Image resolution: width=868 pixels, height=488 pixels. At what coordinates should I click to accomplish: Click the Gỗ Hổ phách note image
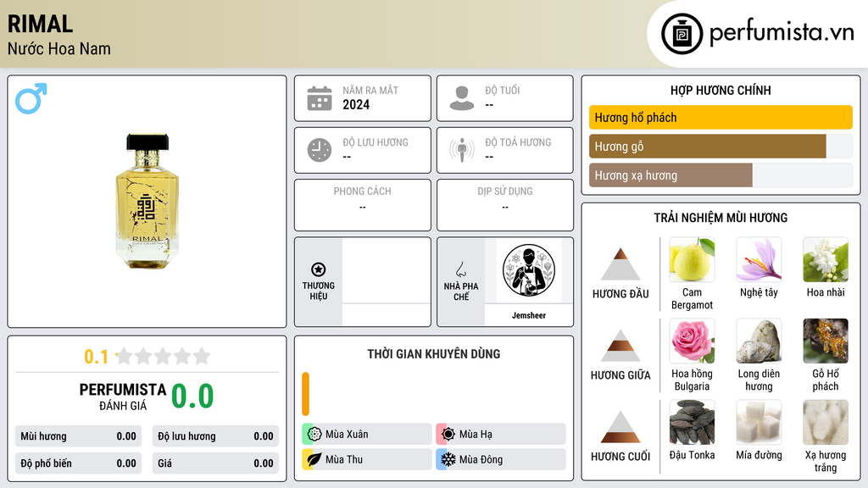pyautogui.click(x=826, y=341)
